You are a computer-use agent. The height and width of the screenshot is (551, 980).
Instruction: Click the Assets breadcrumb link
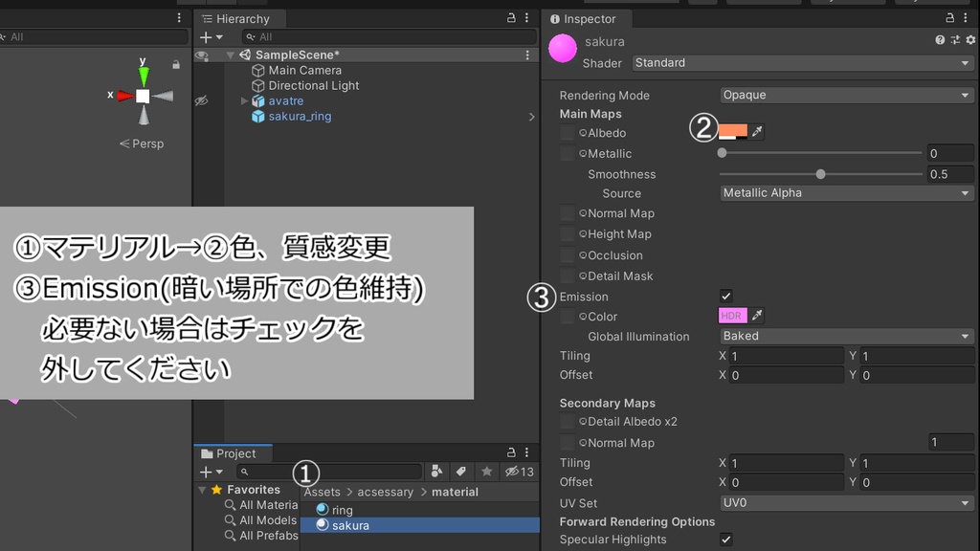tap(321, 491)
